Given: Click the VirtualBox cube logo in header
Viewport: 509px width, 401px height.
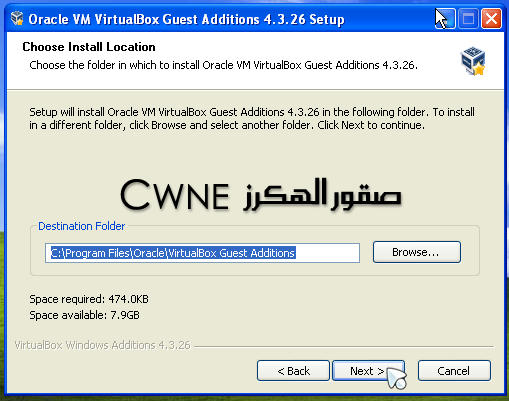Looking at the screenshot, I should click(473, 61).
